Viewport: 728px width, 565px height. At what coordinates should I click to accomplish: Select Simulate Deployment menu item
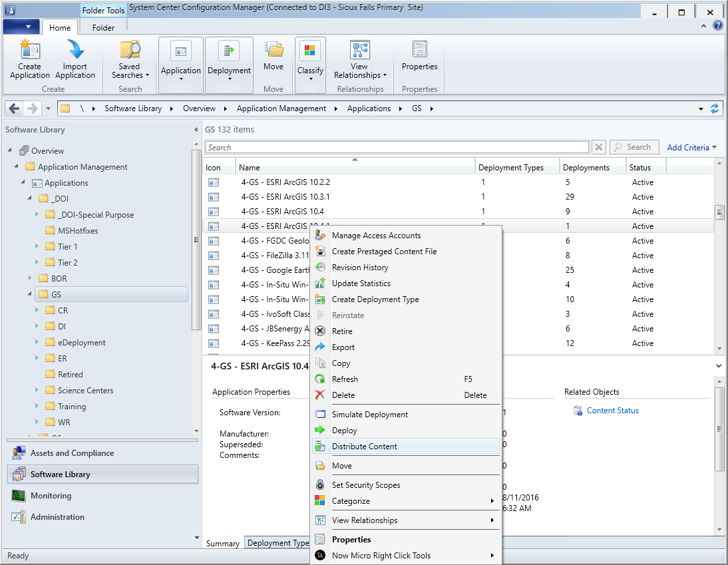[406, 414]
